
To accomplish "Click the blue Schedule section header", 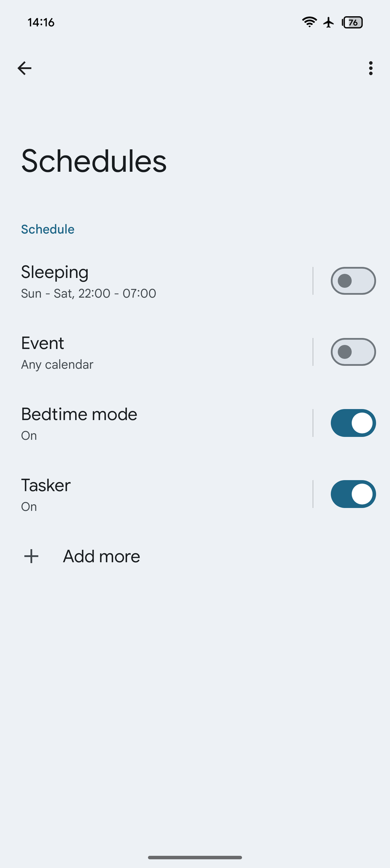I will point(48,229).
